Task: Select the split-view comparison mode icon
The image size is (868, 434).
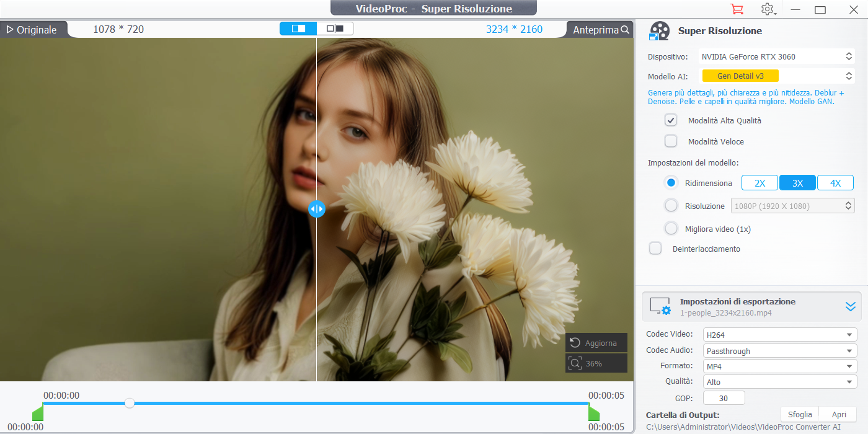Action: [x=298, y=29]
